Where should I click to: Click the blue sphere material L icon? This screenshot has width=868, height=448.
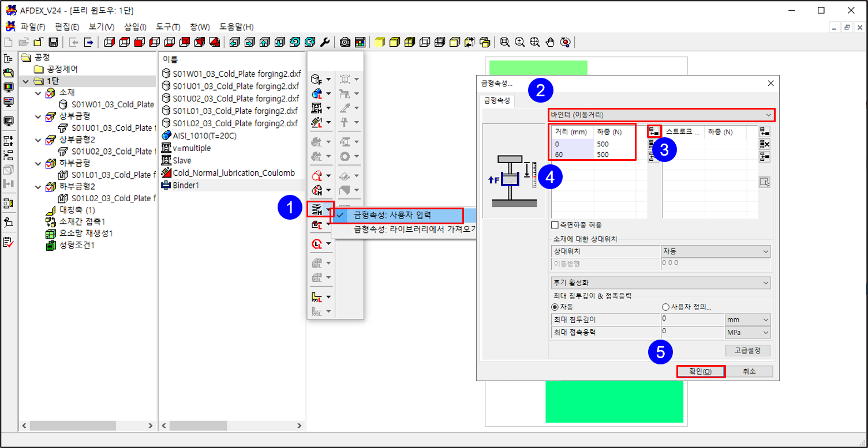click(x=316, y=93)
